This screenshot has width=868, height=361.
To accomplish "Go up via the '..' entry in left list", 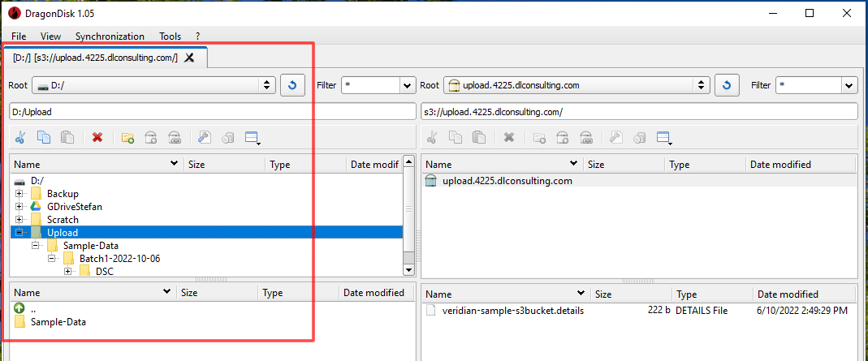I will pos(33,309).
